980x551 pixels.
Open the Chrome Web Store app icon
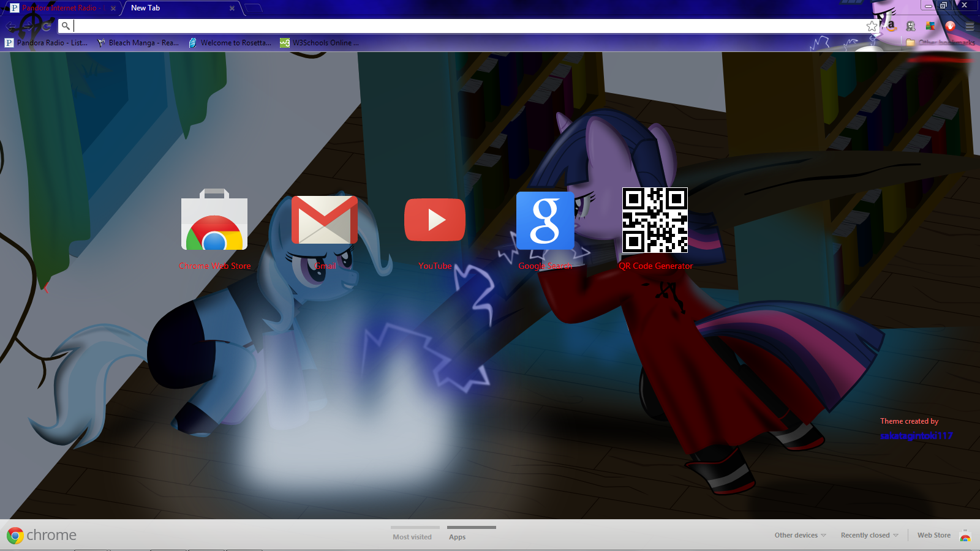tap(214, 219)
